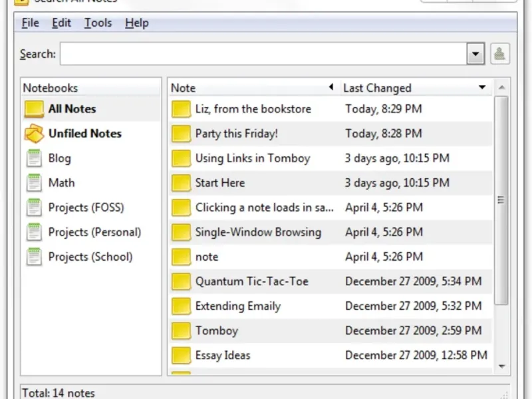This screenshot has width=532, height=399.
Task: Click 'Today, 8:28 PM' date cell
Action: click(x=384, y=134)
